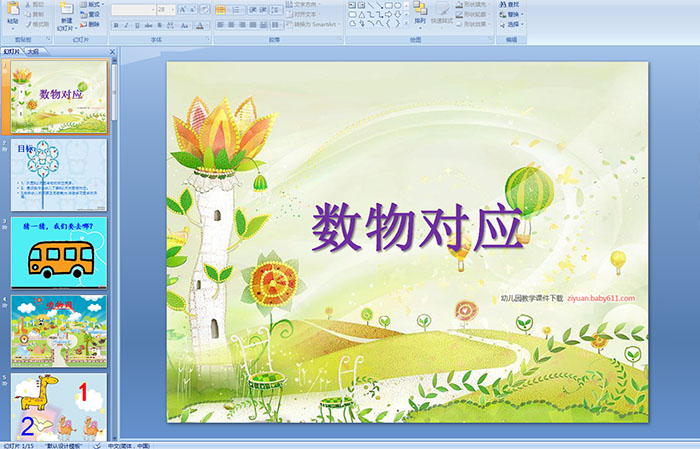Toggle Bold formatting
The width and height of the screenshot is (700, 449).
pyautogui.click(x=116, y=25)
